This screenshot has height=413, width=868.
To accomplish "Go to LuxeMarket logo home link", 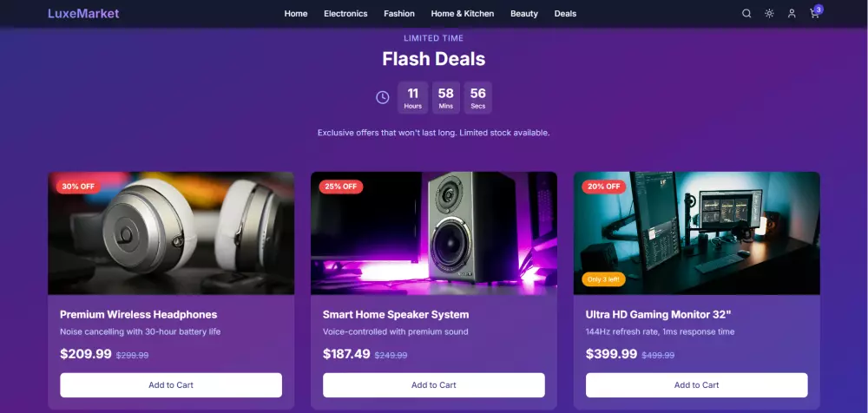I will pos(83,14).
